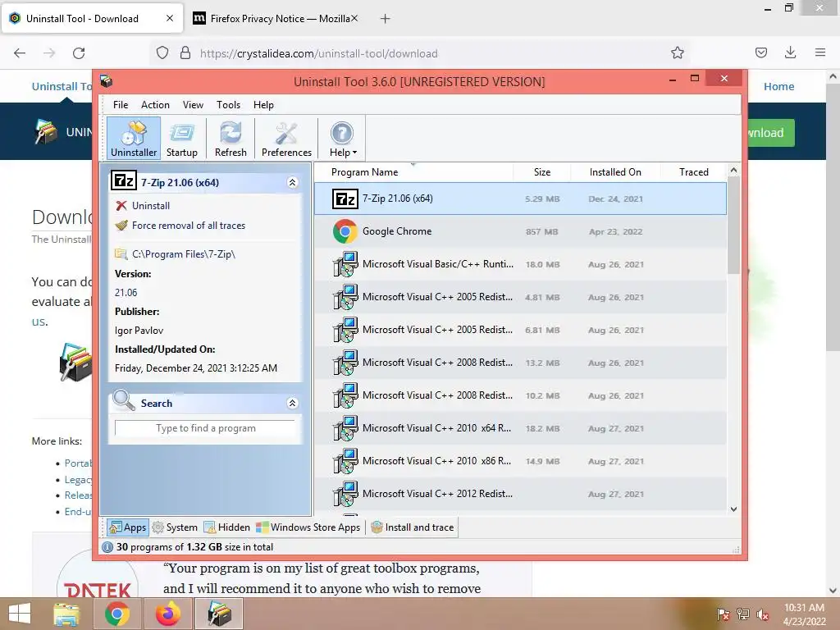Image resolution: width=840 pixels, height=630 pixels.
Task: Select the 7-Zip 21.06 (x64) row
Action: [x=520, y=199]
